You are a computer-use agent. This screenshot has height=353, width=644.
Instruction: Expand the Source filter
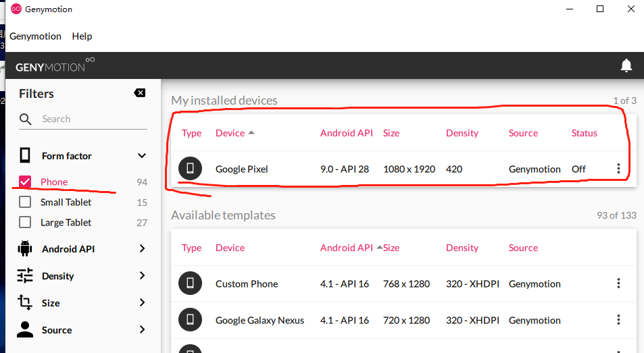click(142, 329)
